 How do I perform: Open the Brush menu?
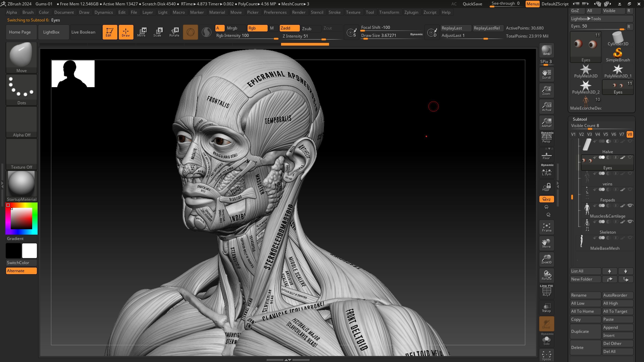(x=28, y=12)
